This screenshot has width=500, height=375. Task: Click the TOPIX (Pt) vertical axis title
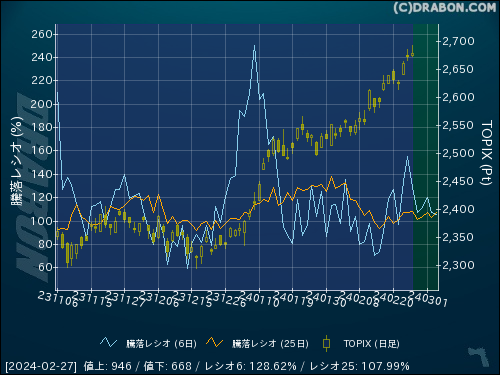click(486, 153)
